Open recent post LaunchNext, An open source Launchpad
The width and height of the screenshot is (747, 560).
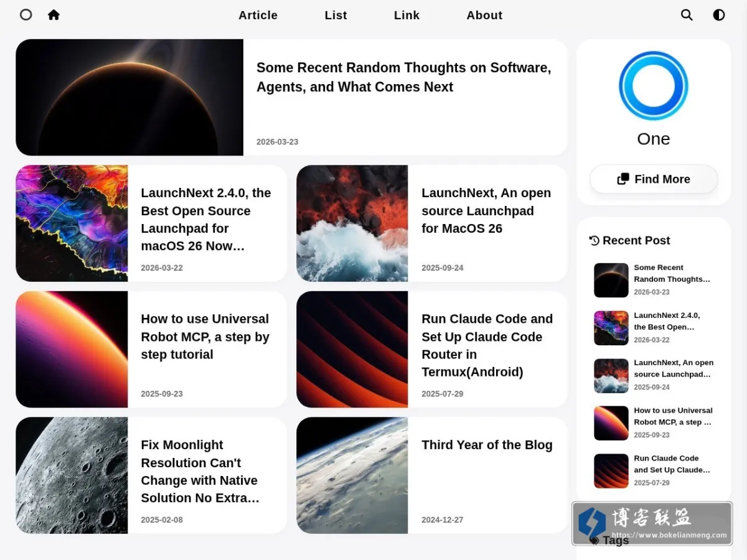(x=674, y=368)
